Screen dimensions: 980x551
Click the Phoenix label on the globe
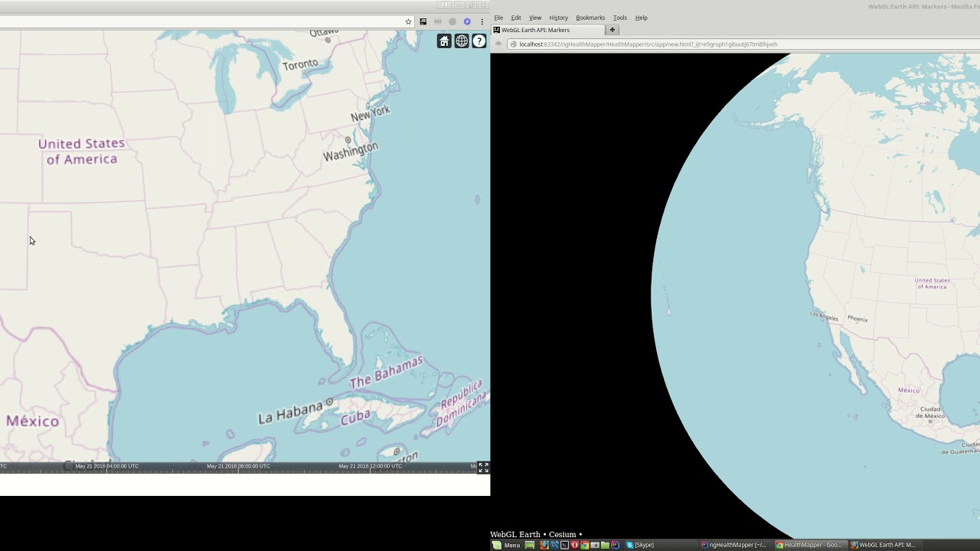coord(857,318)
